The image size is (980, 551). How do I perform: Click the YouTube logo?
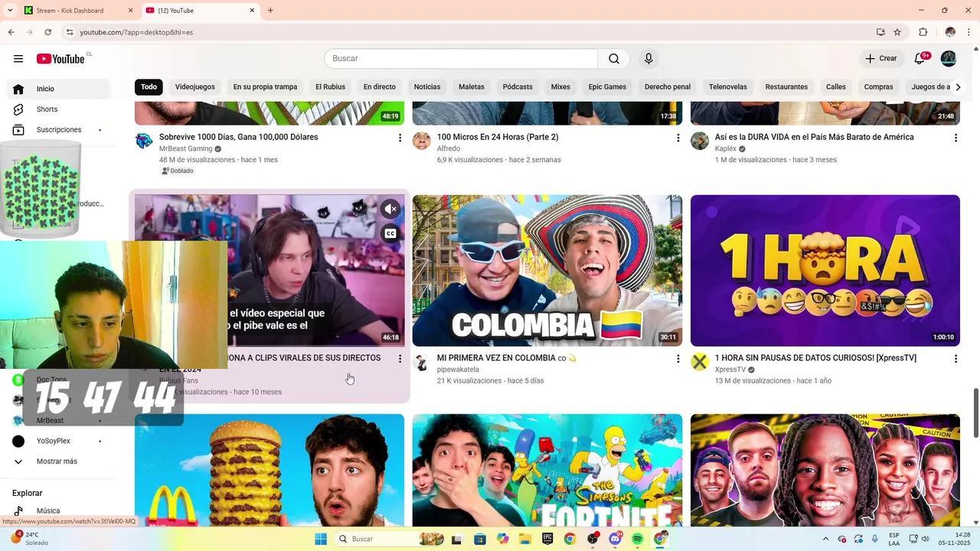60,59
